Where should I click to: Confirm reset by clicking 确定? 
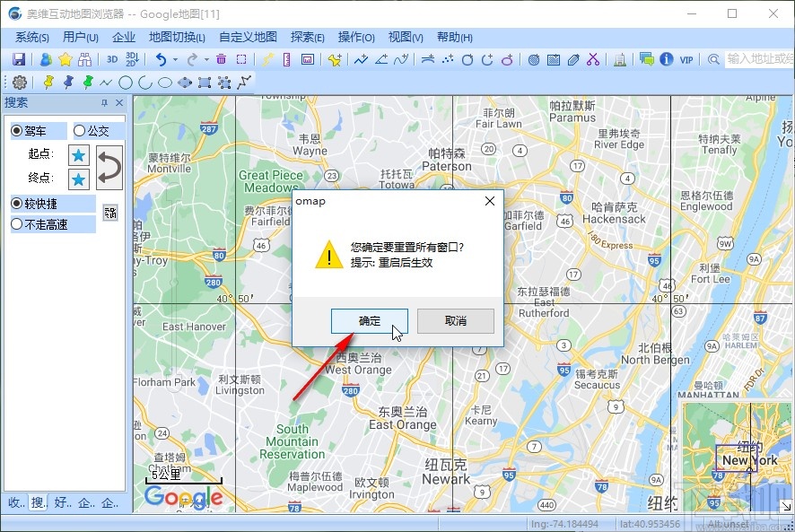coord(369,321)
